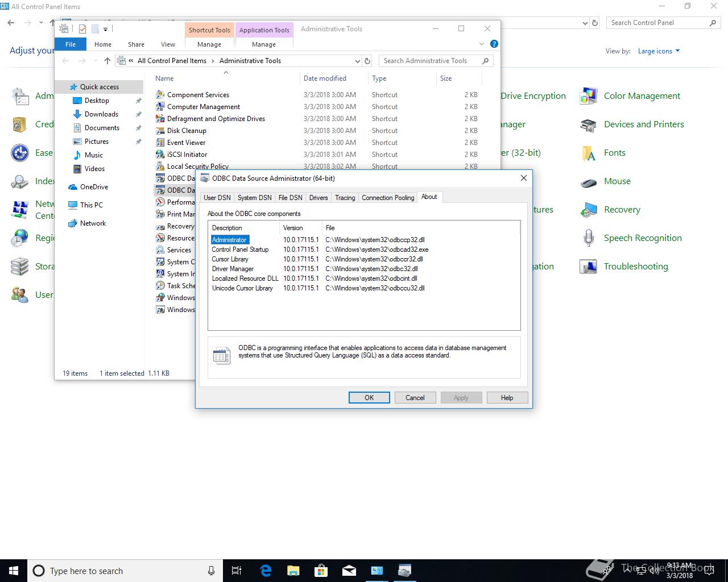Open the View by Large icons dropdown
The height and width of the screenshot is (582, 728).
(659, 51)
